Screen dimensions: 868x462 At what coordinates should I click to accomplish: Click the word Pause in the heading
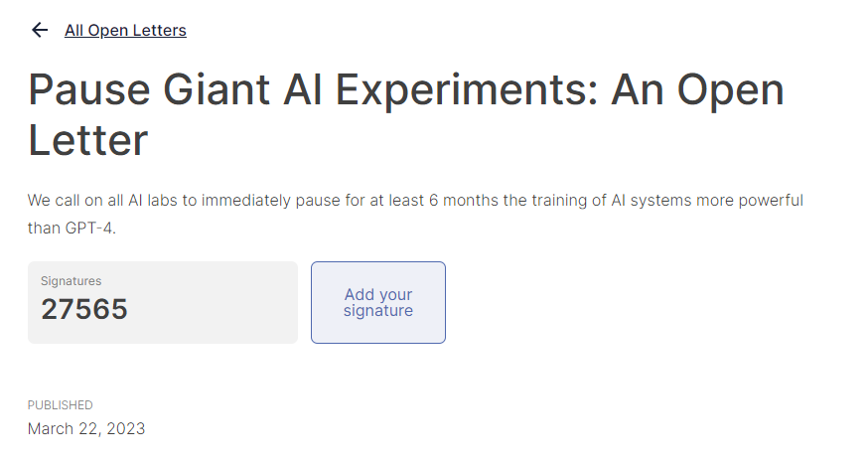coord(89,89)
